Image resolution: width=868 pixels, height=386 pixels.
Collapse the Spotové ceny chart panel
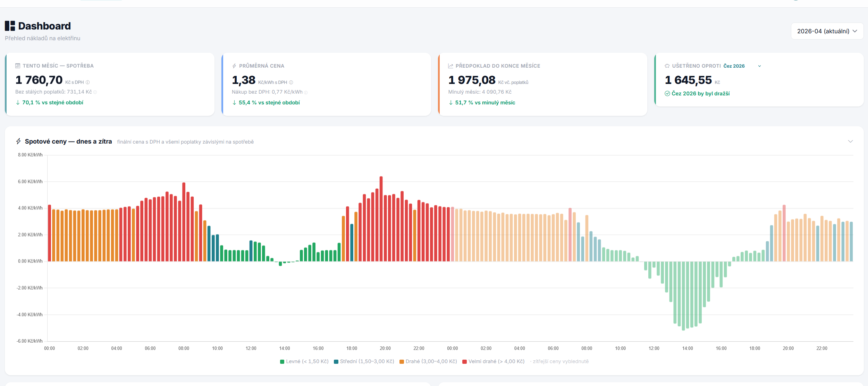coord(851,141)
